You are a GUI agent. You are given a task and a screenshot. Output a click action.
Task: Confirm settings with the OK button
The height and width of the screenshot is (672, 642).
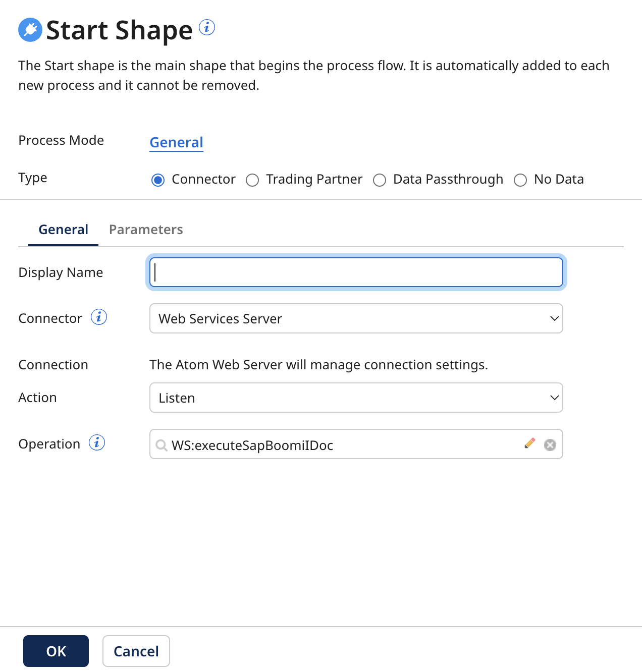point(56,651)
